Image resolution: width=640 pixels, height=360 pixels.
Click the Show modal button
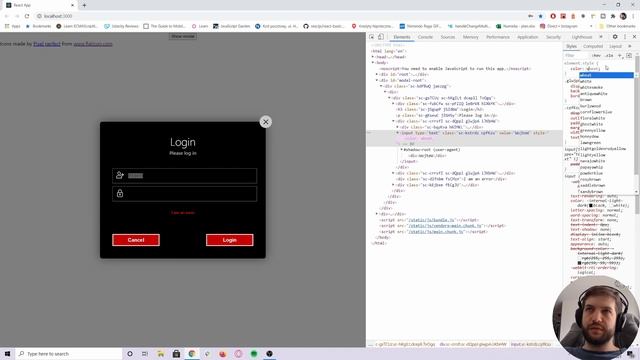(x=183, y=36)
